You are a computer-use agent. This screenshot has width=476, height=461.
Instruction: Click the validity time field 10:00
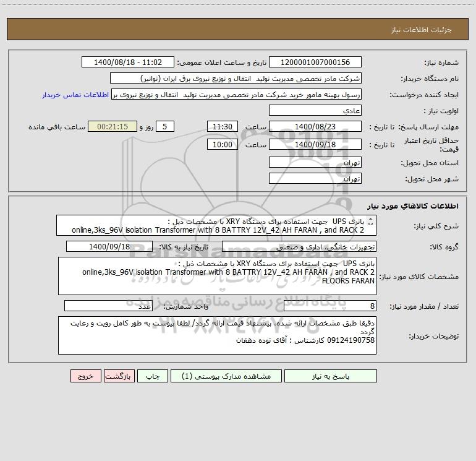coord(222,144)
